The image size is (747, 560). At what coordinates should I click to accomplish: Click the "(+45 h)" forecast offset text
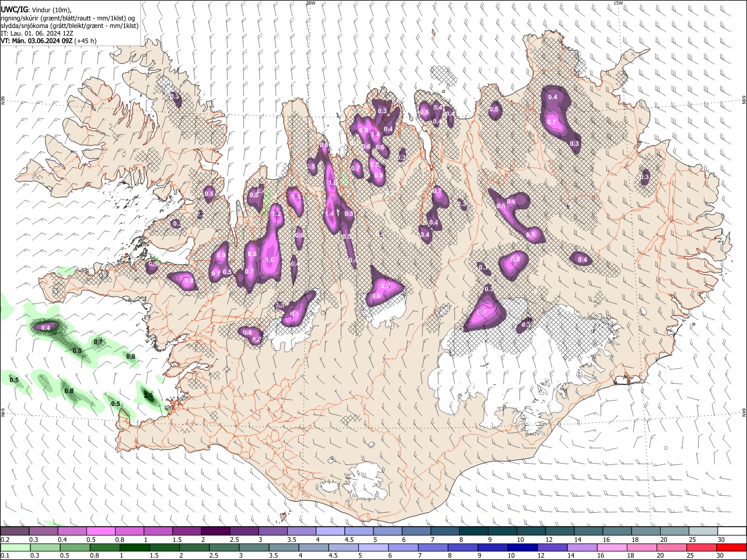(86, 41)
